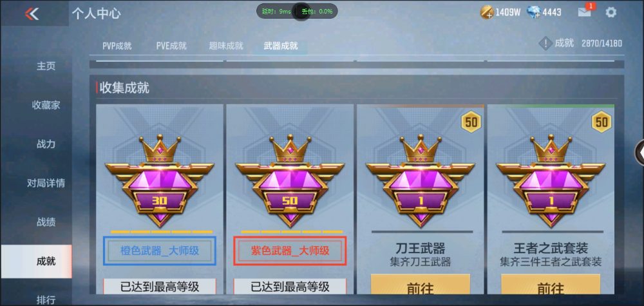Click the latency and packet loss indicator
Screen dimensions: 644x306
point(297,12)
